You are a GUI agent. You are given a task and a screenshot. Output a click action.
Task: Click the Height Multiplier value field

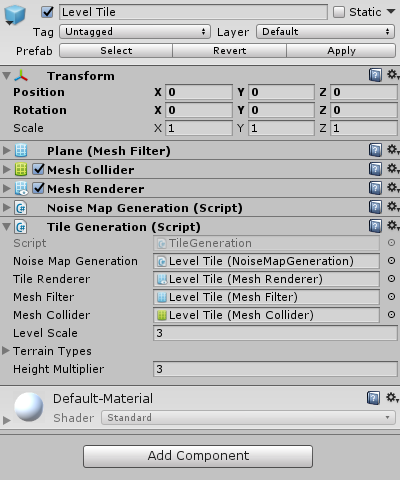pos(275,369)
